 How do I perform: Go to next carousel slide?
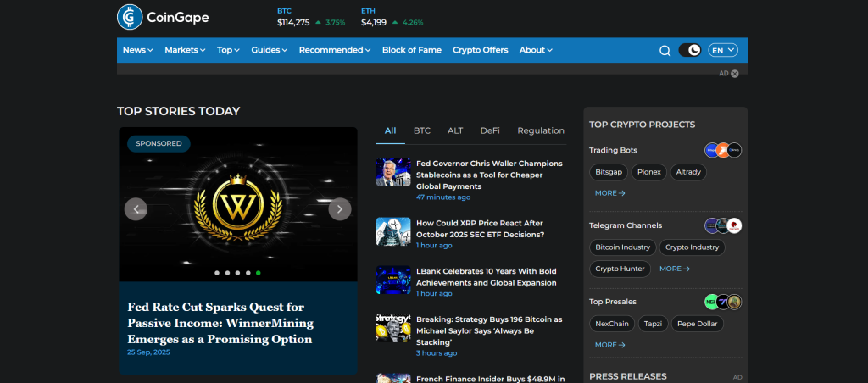point(340,209)
